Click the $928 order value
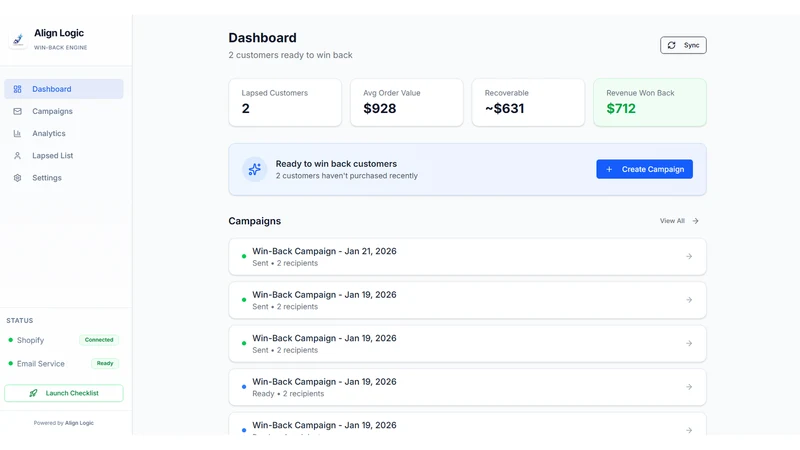Viewport: 800px width, 450px height. click(380, 109)
